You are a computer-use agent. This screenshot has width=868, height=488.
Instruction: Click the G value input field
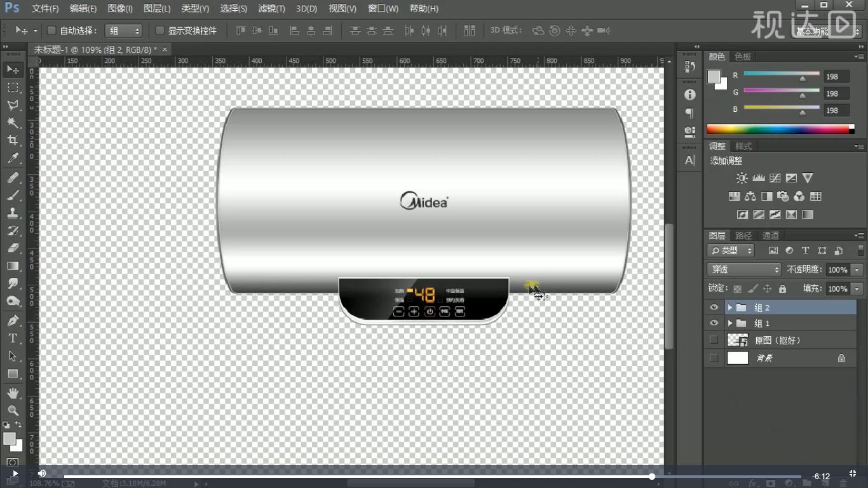tap(836, 93)
